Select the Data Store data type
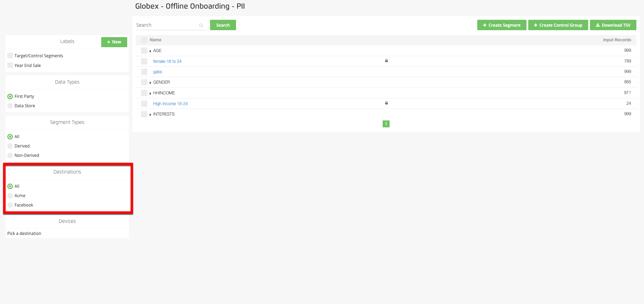Screen dimensions: 644x304 tap(10, 106)
